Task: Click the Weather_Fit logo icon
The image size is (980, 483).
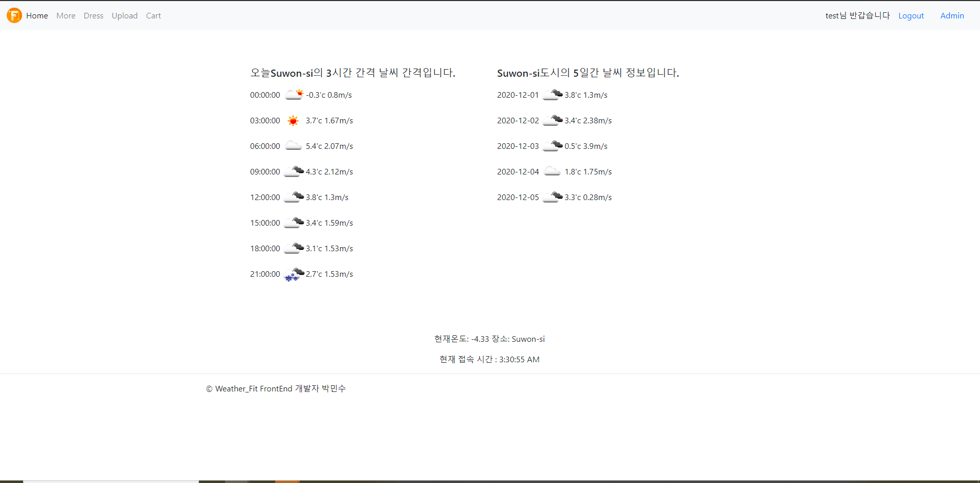Action: [14, 15]
